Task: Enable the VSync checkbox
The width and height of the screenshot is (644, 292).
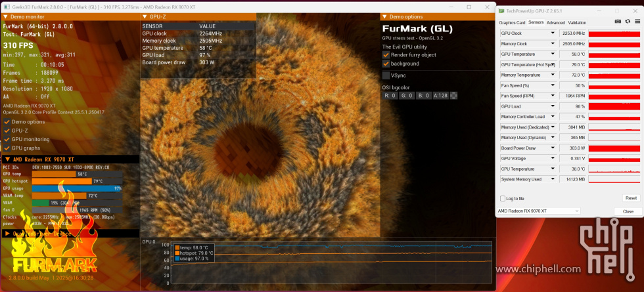Action: [386, 75]
